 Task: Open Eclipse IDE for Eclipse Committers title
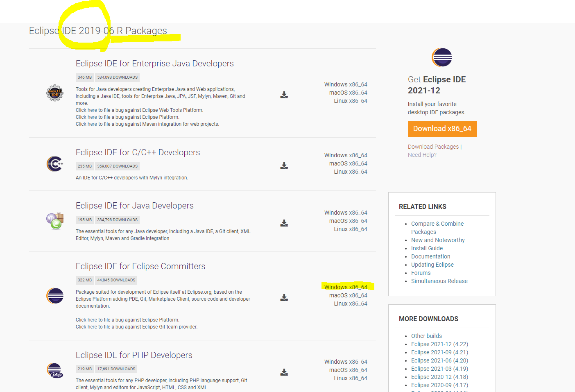coord(140,266)
